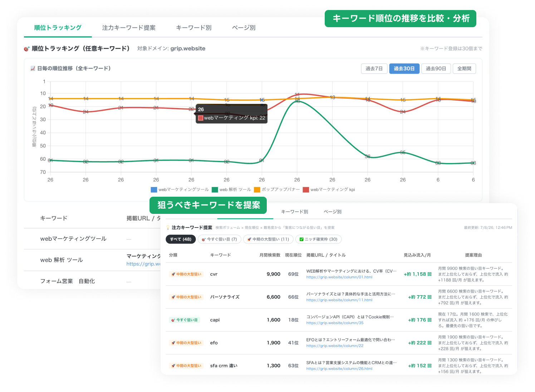Click the rocket icon in efo row badge
Screen dimensions: 535x392
point(173,343)
